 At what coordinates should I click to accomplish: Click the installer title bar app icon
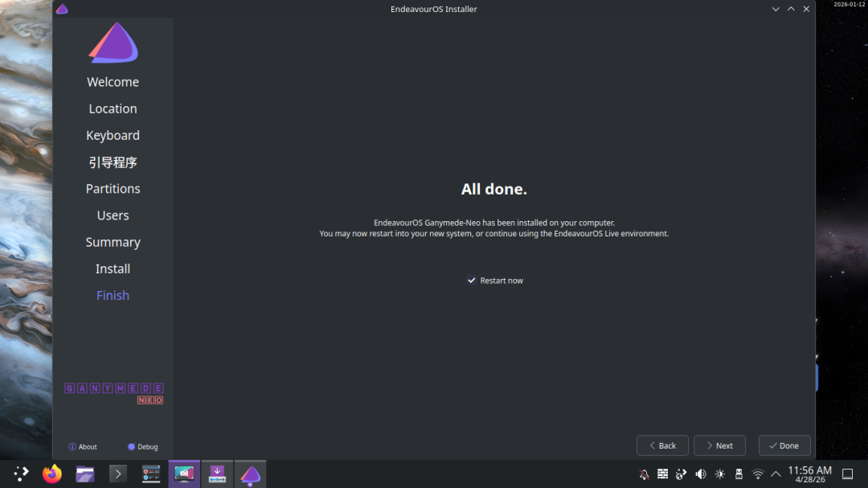tap(62, 9)
